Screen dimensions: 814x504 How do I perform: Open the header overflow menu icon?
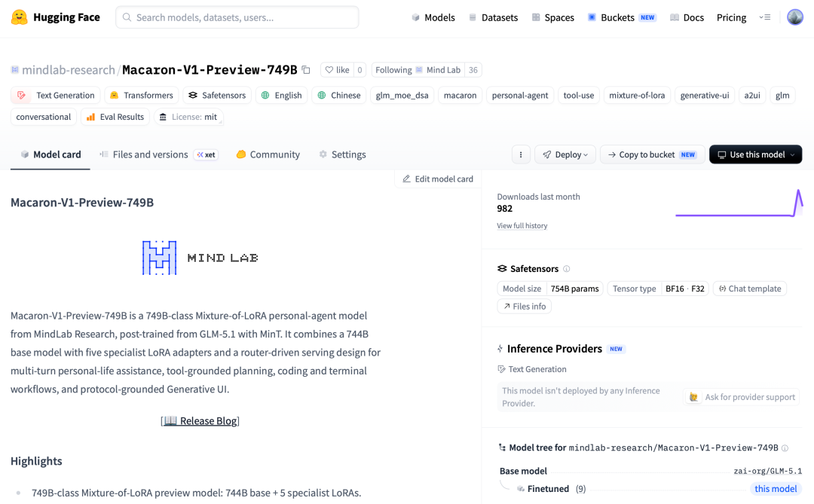click(x=765, y=17)
